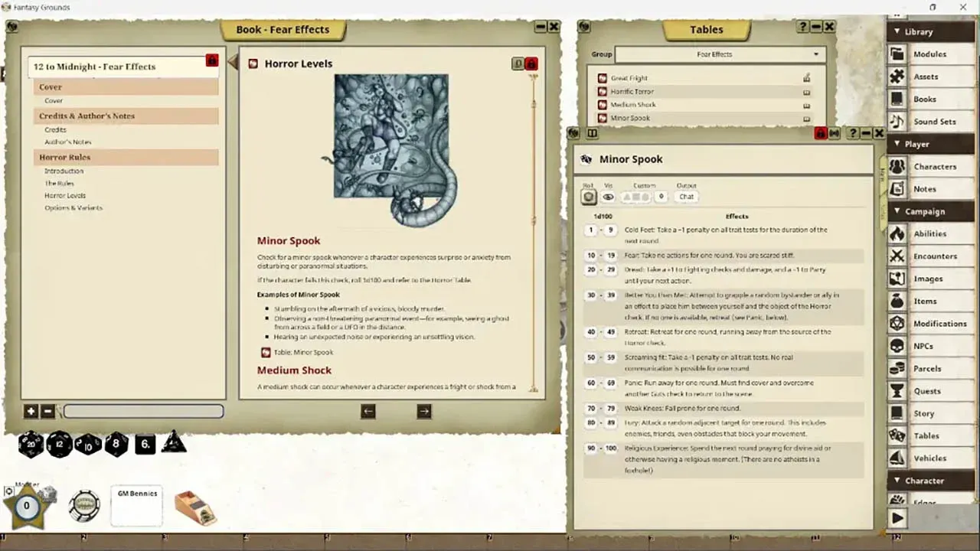Open the Quests chalice icon
Image resolution: width=980 pixels, height=551 pixels.
897,390
